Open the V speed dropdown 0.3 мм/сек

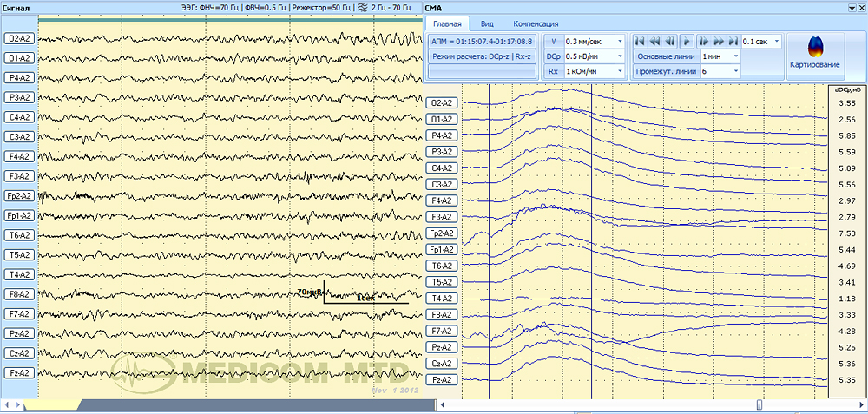pyautogui.click(x=620, y=41)
